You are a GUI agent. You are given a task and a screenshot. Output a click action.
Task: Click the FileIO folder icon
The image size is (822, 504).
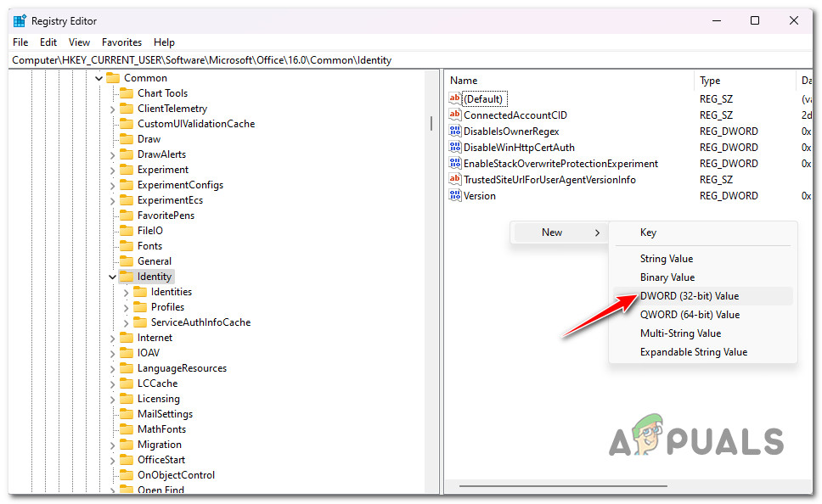127,231
